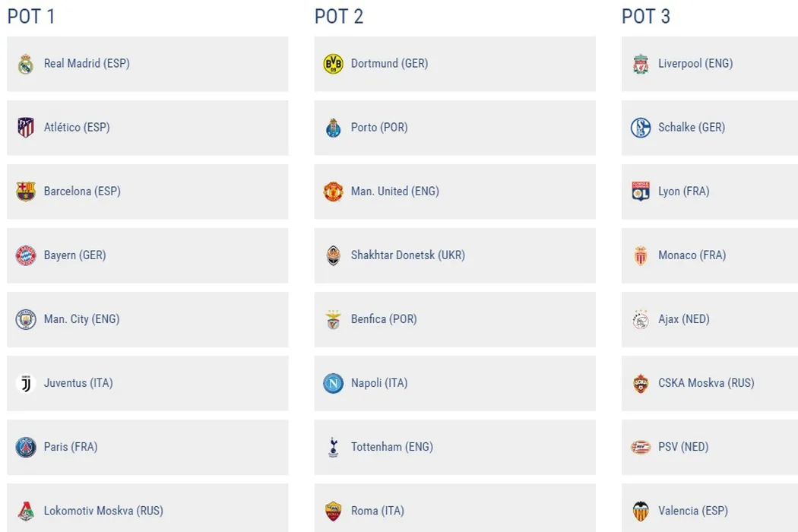
Task: Click the Liverpool club crest
Action: click(x=641, y=64)
